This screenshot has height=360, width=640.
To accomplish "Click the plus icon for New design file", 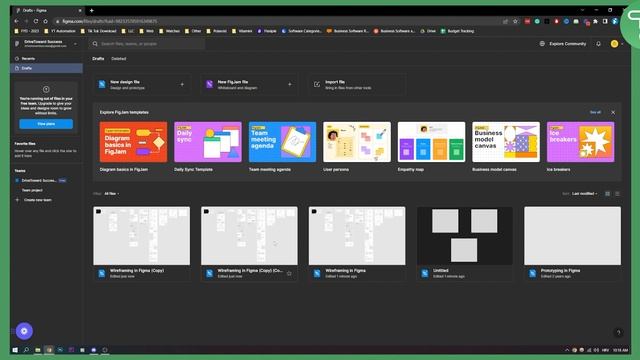I will (x=182, y=84).
